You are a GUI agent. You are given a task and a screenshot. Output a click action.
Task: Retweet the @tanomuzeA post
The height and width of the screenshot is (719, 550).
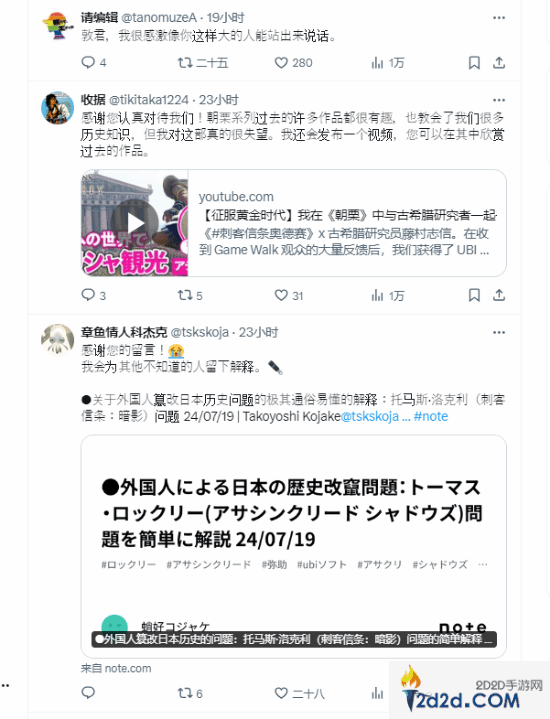click(185, 62)
